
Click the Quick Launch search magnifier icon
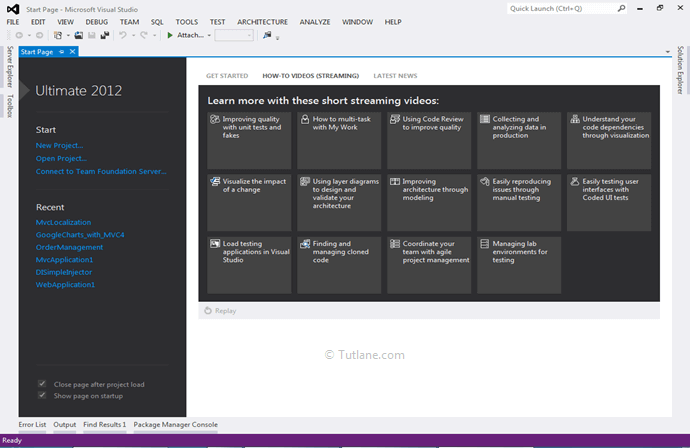tap(621, 8)
